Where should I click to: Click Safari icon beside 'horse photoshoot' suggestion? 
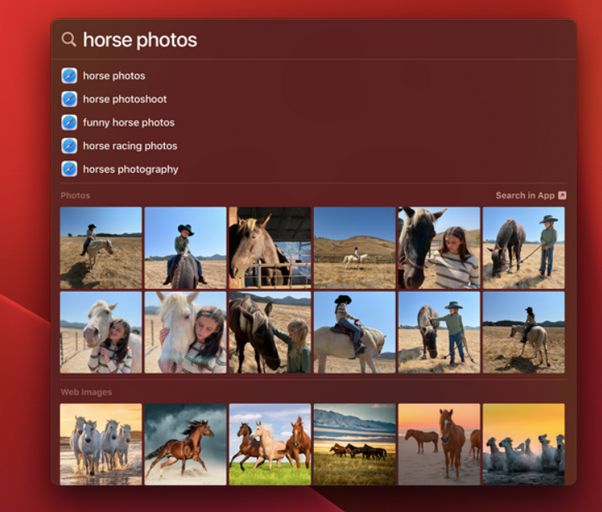click(69, 99)
